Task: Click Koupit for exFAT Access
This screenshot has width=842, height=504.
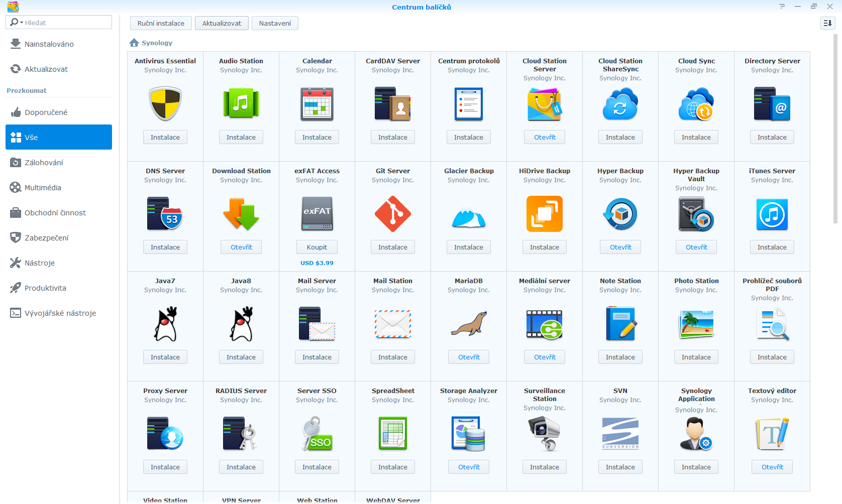Action: [x=317, y=247]
